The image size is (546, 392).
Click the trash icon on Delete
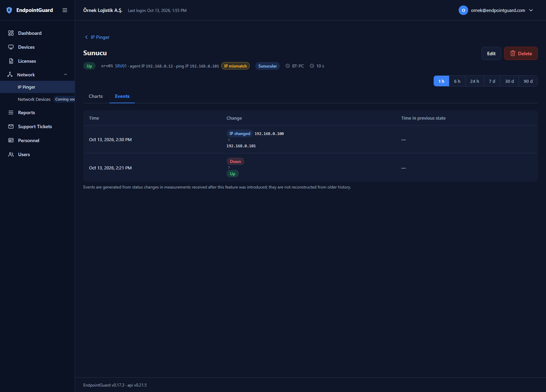click(x=513, y=54)
